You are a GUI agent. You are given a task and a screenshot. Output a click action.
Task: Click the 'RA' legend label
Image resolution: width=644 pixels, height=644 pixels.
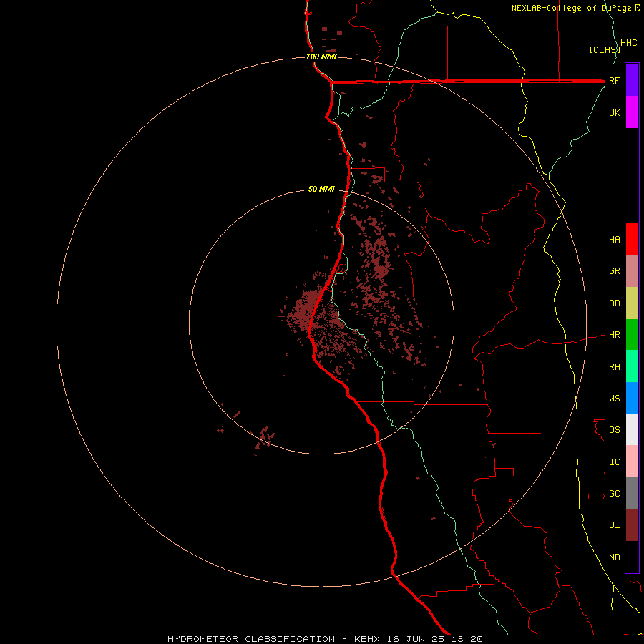coord(615,367)
